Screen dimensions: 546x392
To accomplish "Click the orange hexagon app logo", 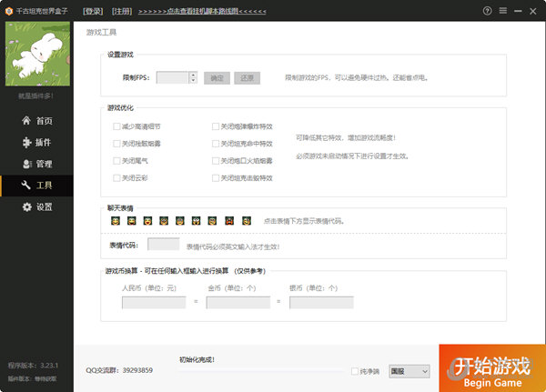I will (x=9, y=11).
